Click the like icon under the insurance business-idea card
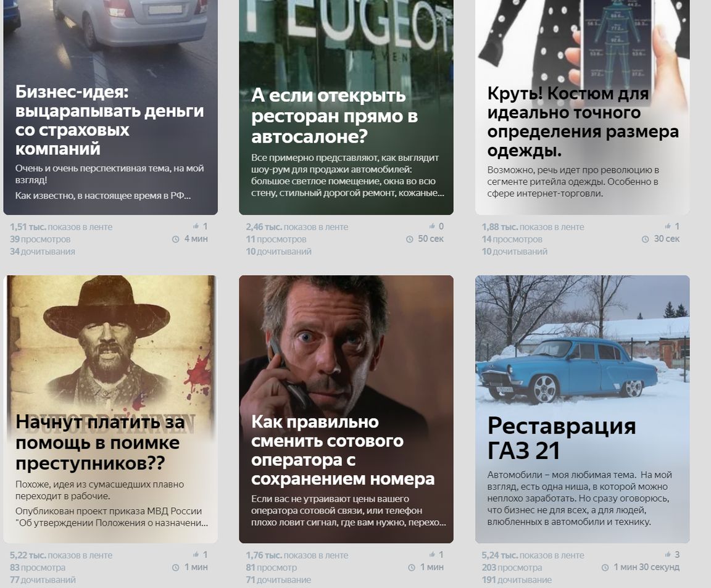Image resolution: width=711 pixels, height=588 pixels. 196,226
